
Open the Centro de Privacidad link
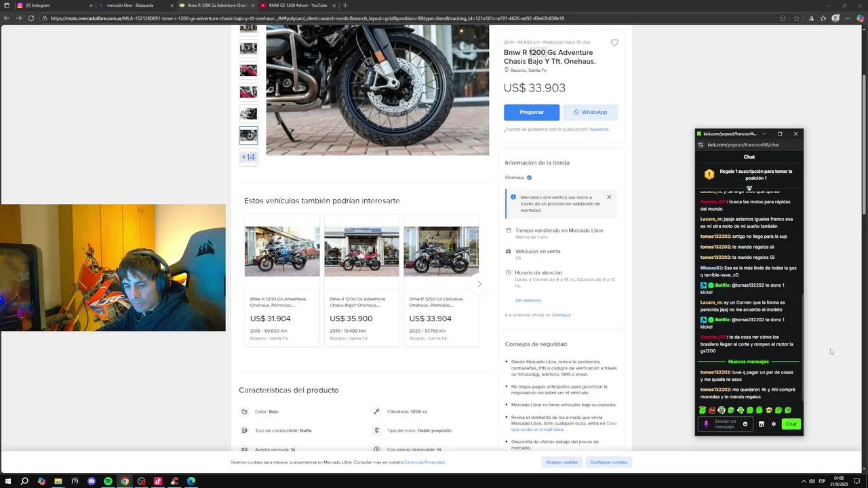tap(425, 462)
